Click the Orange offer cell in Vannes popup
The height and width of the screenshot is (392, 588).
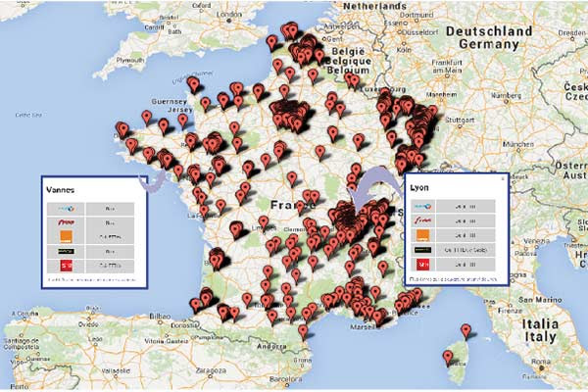point(110,237)
